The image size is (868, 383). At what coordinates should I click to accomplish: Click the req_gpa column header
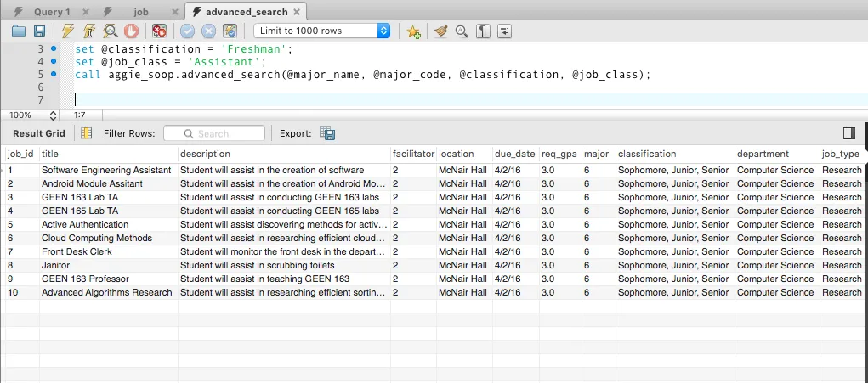[559, 155]
